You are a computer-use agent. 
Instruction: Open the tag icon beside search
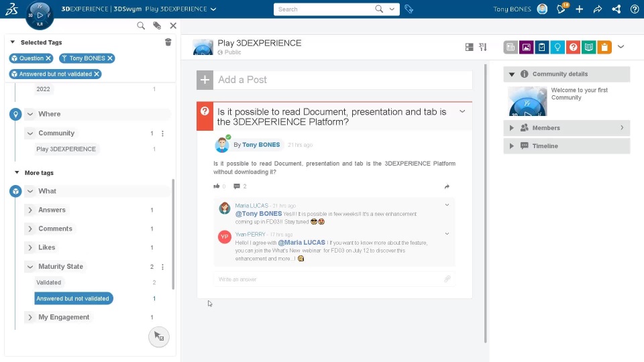(409, 9)
